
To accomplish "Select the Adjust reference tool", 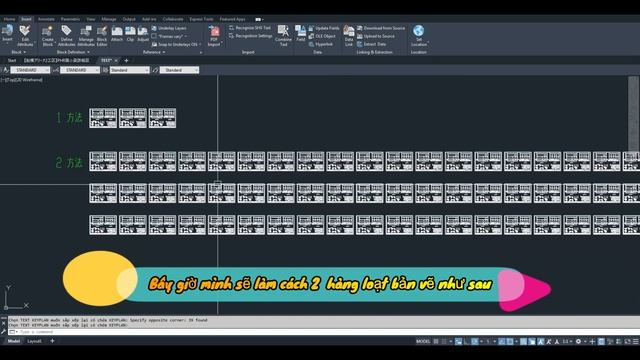I will 143,34.
